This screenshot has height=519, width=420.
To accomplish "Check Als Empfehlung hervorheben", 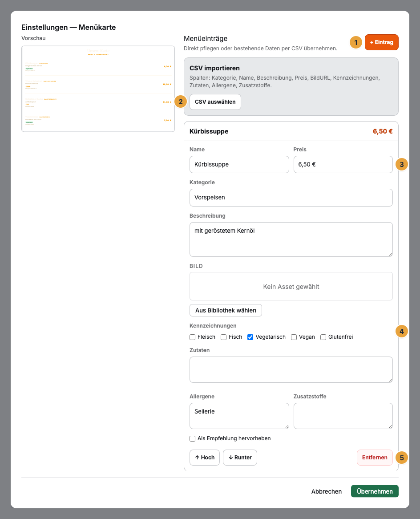I will pos(192,438).
